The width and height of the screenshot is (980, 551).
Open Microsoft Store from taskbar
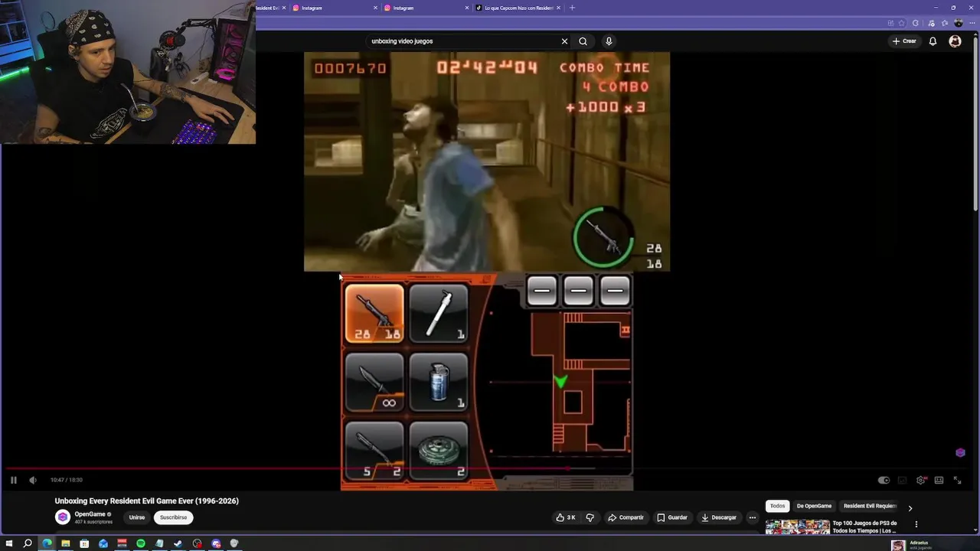[84, 543]
